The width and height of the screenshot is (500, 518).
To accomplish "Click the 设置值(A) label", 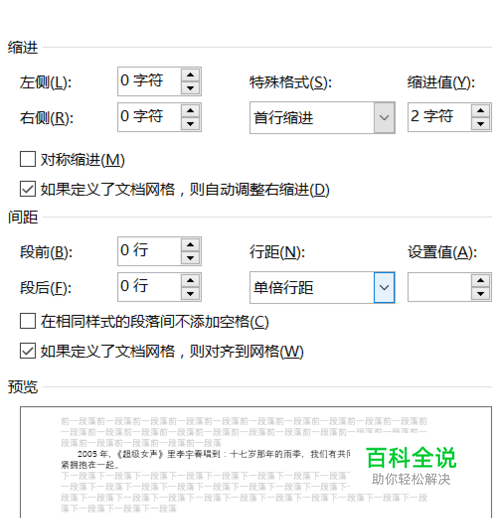I will pos(442,252).
